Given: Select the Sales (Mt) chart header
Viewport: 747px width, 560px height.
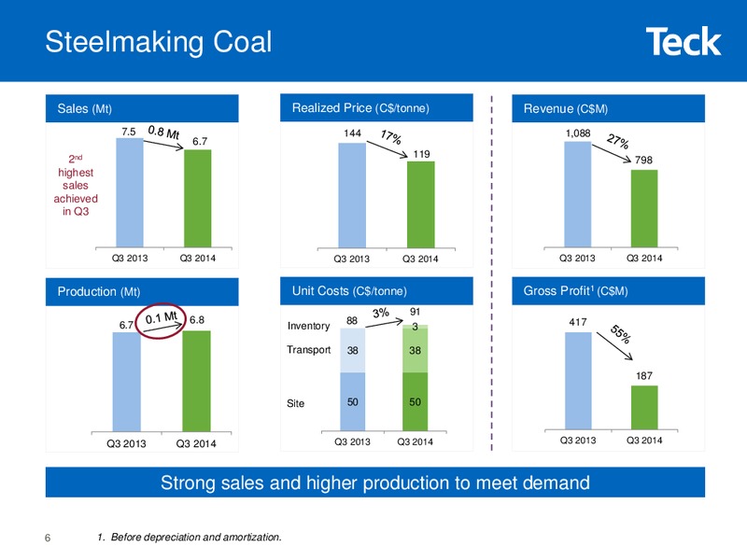Looking at the screenshot, I should click(142, 108).
